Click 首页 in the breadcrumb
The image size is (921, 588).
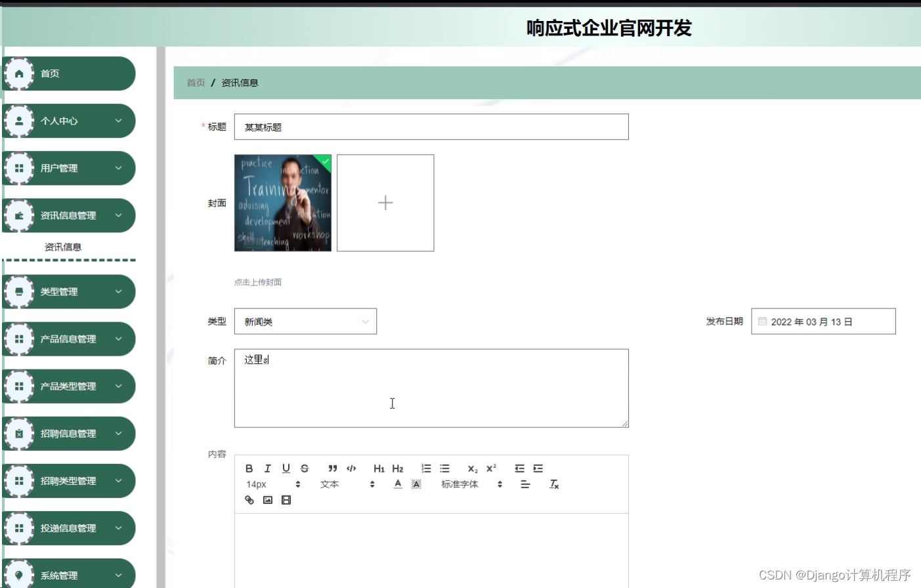point(195,82)
